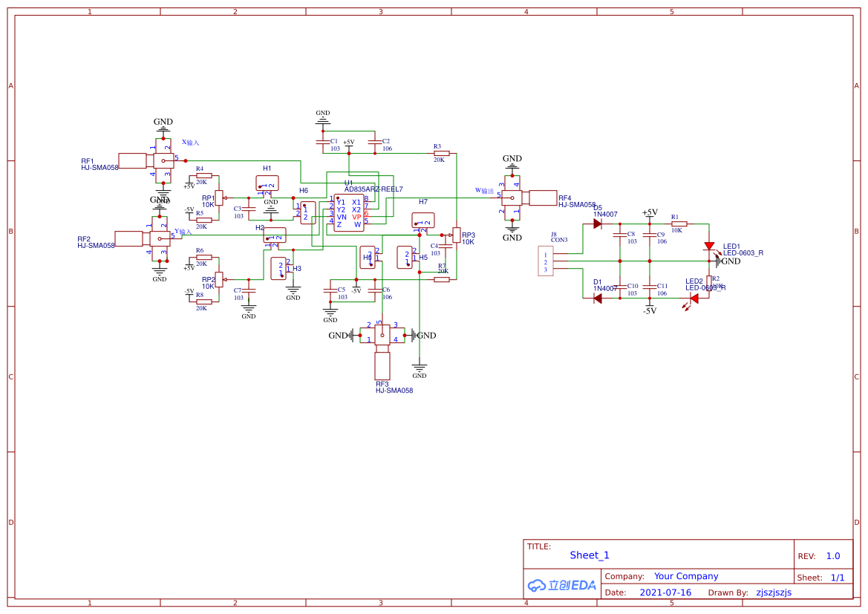Select the REV 1.0 value

(x=833, y=556)
